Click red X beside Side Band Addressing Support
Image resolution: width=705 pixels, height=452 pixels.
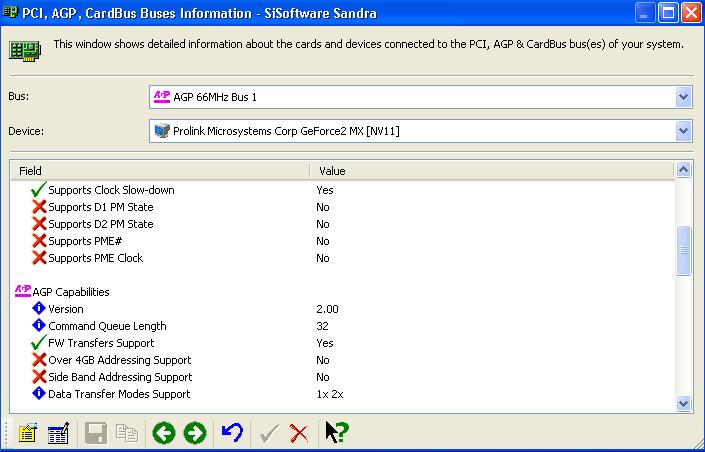39,377
